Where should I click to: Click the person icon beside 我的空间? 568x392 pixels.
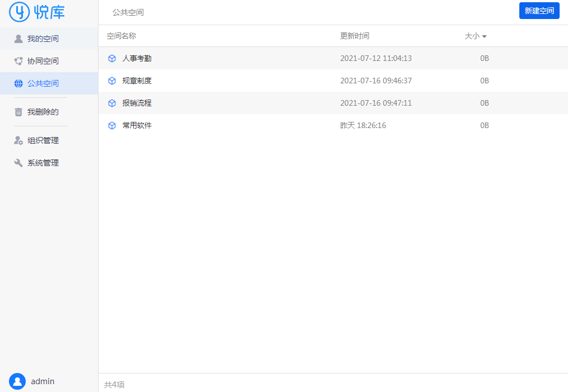click(x=18, y=39)
